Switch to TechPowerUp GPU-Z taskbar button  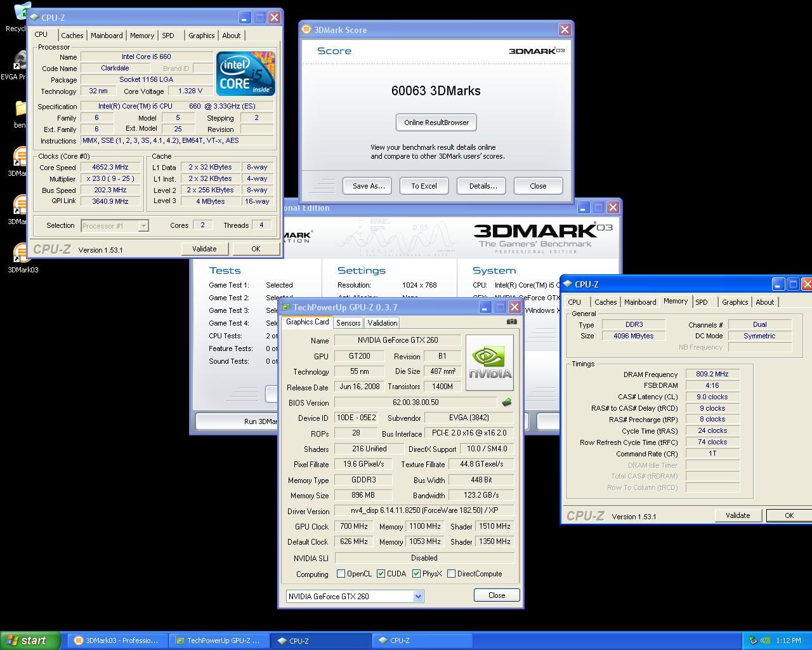coord(219,640)
